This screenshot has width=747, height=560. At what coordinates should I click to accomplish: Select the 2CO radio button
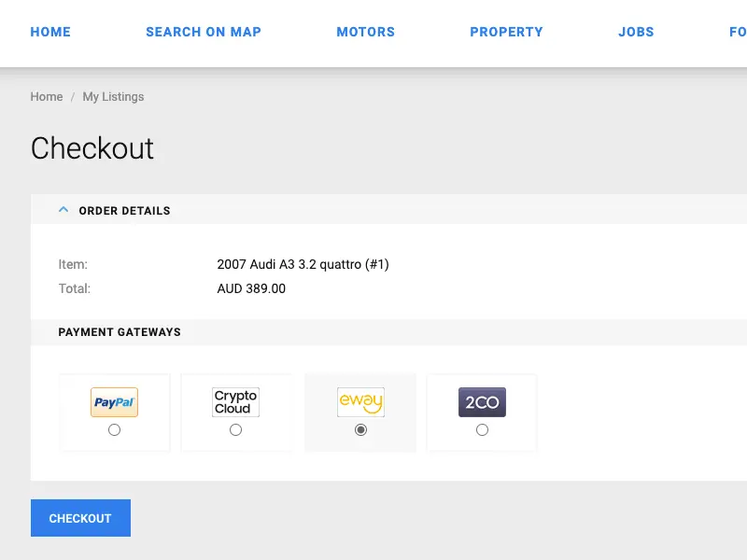(482, 430)
